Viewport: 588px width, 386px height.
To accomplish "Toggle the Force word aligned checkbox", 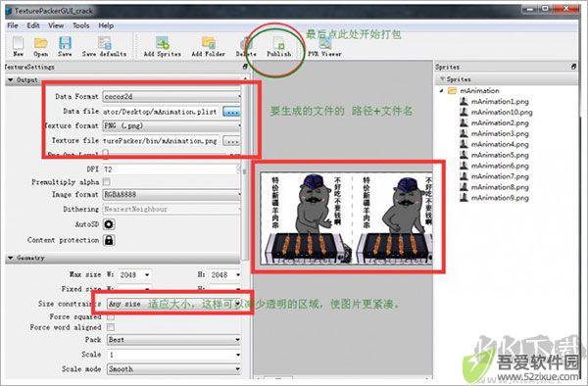I will click(x=111, y=327).
